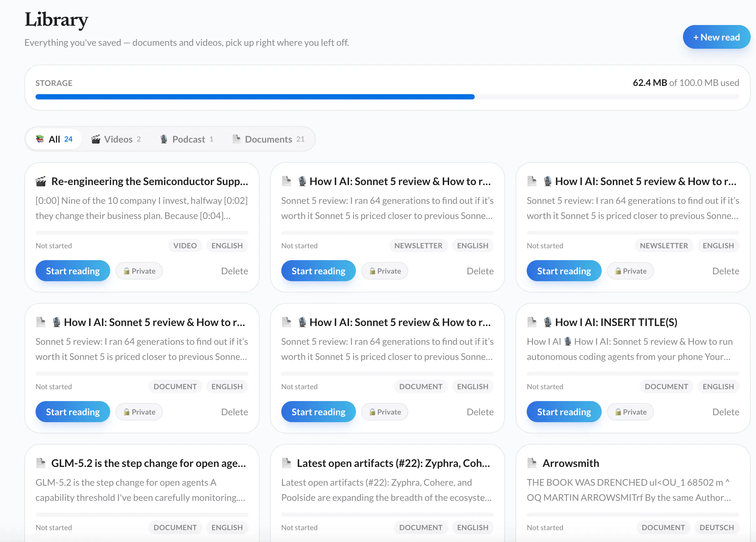The width and height of the screenshot is (756, 542).
Task: Click the books icon in the All tab
Action: pos(40,139)
